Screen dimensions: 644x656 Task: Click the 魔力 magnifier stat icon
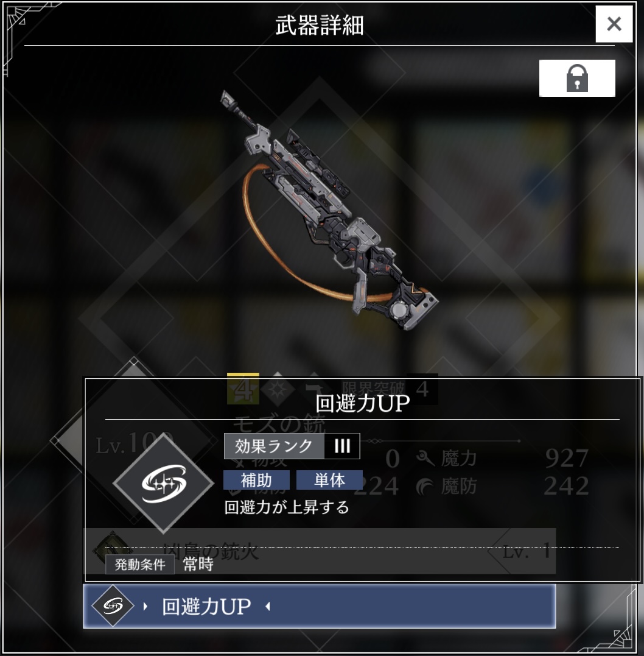(x=425, y=459)
